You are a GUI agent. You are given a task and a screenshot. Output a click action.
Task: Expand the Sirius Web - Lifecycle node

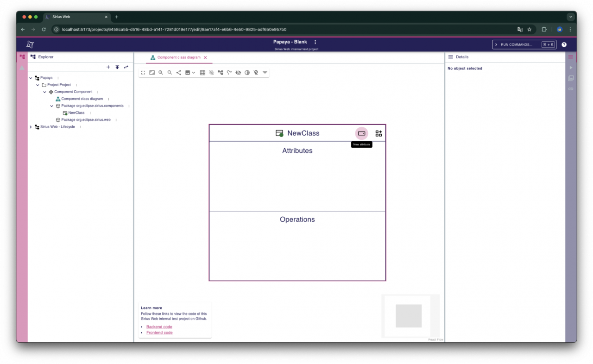31,127
